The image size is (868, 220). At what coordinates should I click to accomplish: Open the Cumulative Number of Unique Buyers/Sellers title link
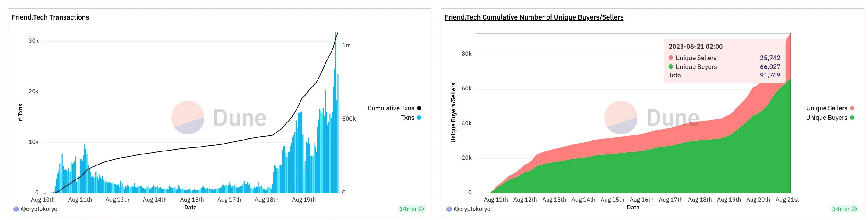pyautogui.click(x=534, y=17)
